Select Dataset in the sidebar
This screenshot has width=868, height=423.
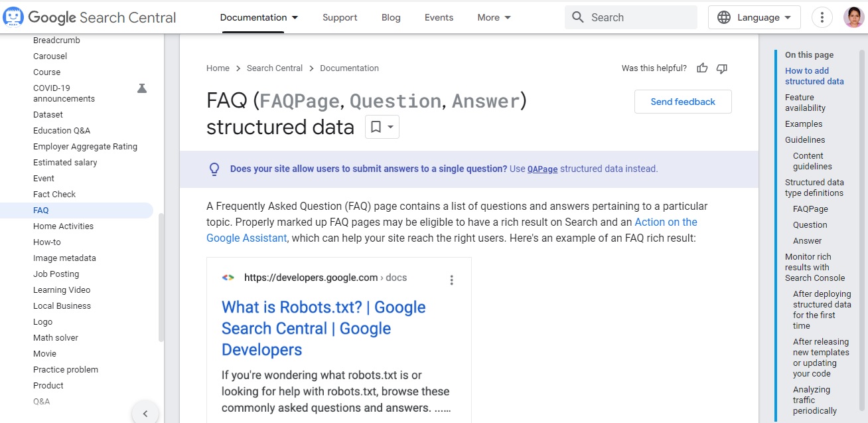point(48,115)
